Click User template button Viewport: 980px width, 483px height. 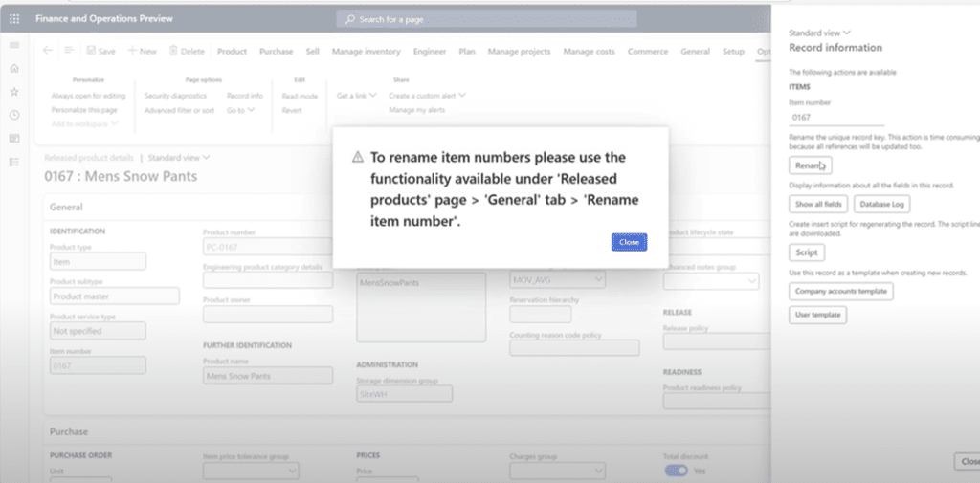coord(817,315)
